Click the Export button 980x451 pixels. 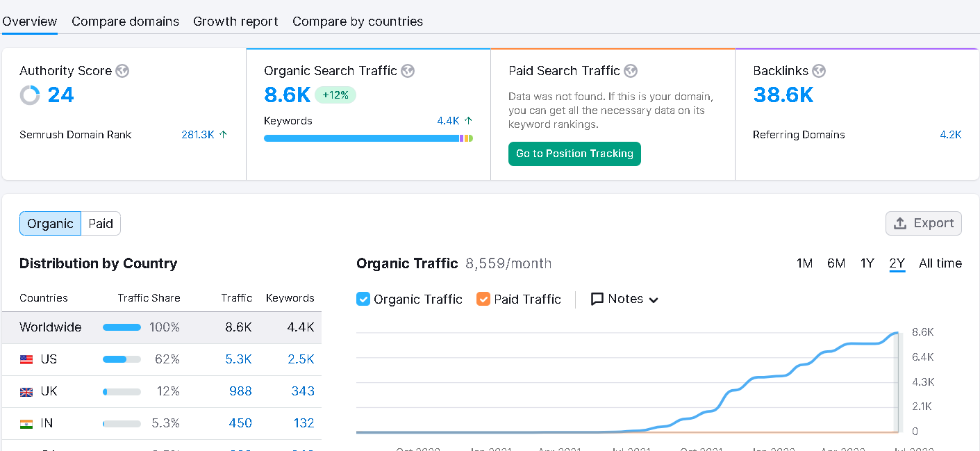pyautogui.click(x=924, y=223)
